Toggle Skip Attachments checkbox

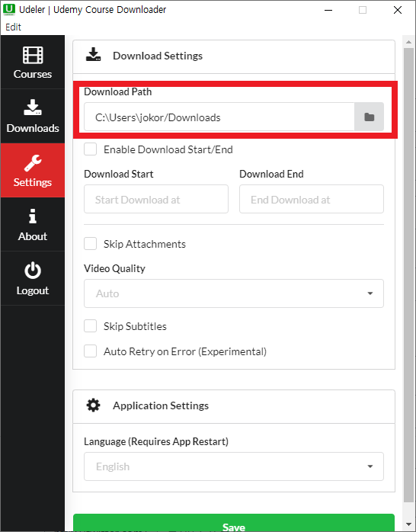[91, 244]
